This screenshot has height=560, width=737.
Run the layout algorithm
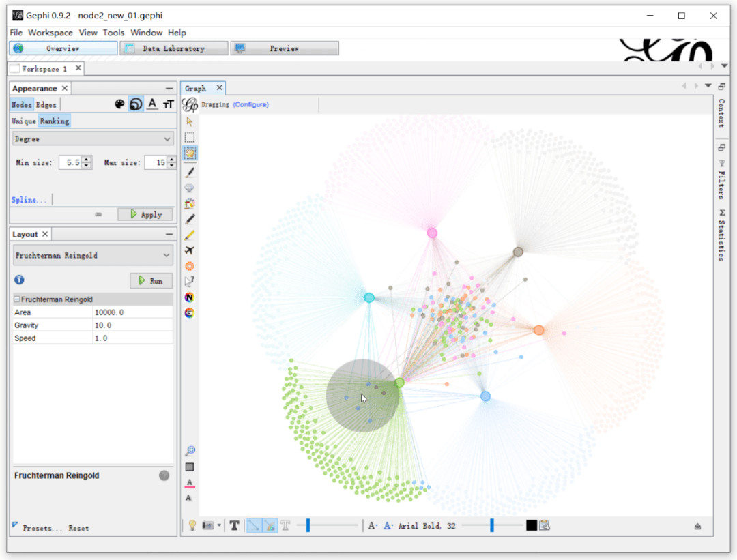[150, 280]
